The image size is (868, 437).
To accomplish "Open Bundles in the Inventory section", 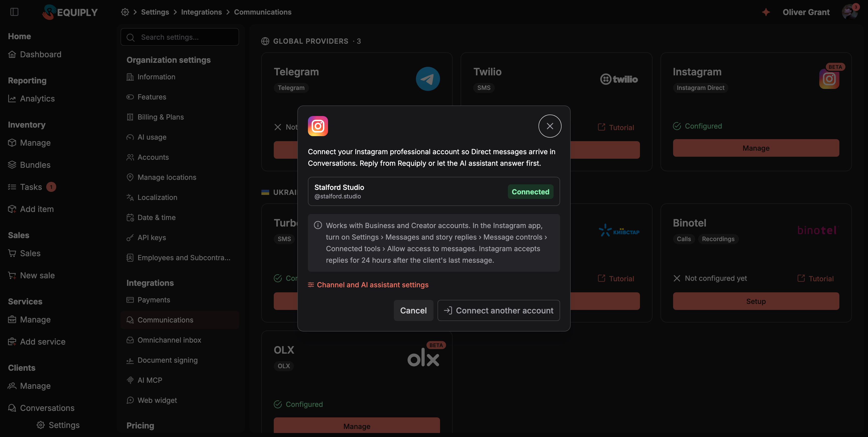I will [x=29, y=165].
